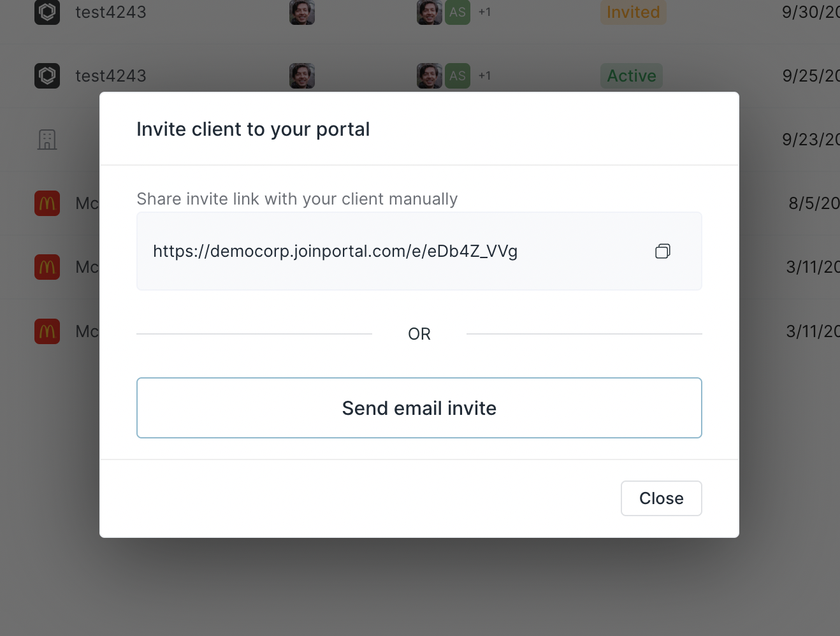Viewport: 840px width, 636px height.
Task: Expand the +1 members in Invited row
Action: (x=485, y=12)
